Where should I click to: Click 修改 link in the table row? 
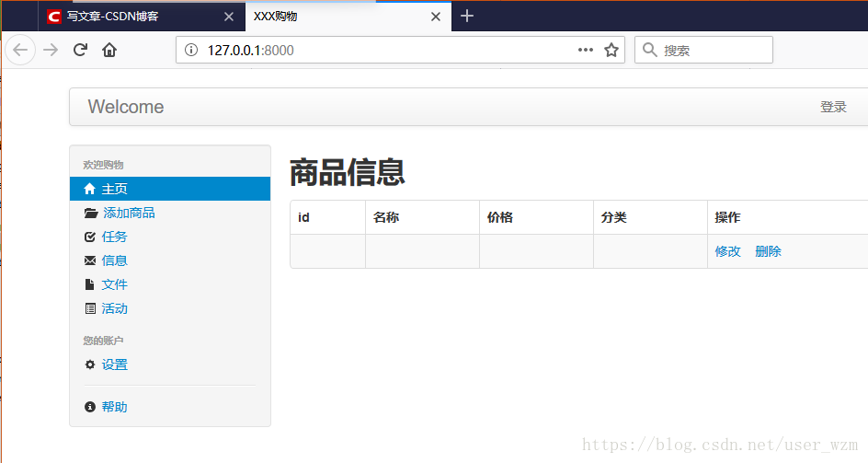coord(727,251)
